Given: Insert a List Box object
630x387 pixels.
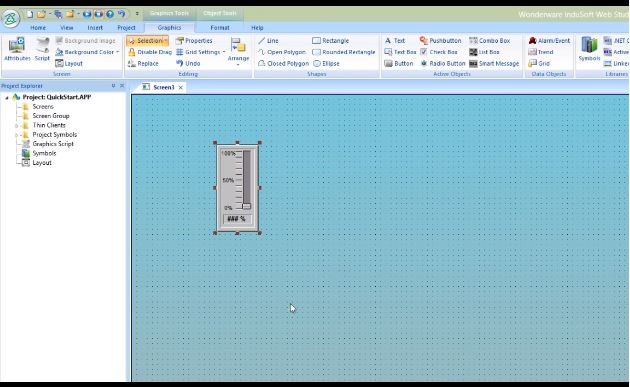Looking at the screenshot, I should click(x=484, y=52).
